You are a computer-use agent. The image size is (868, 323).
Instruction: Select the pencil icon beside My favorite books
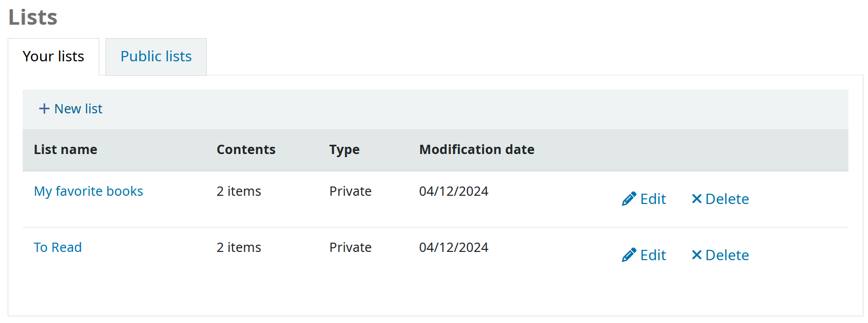pyautogui.click(x=628, y=198)
